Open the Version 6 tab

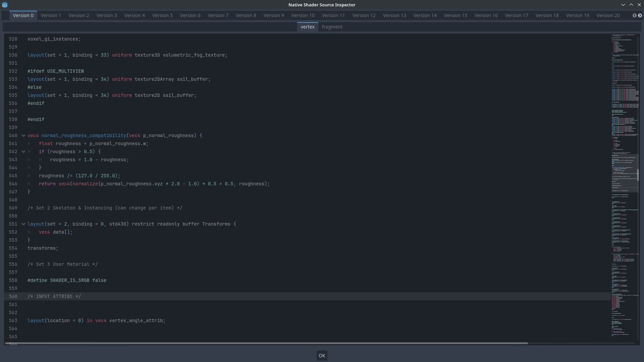tap(191, 16)
